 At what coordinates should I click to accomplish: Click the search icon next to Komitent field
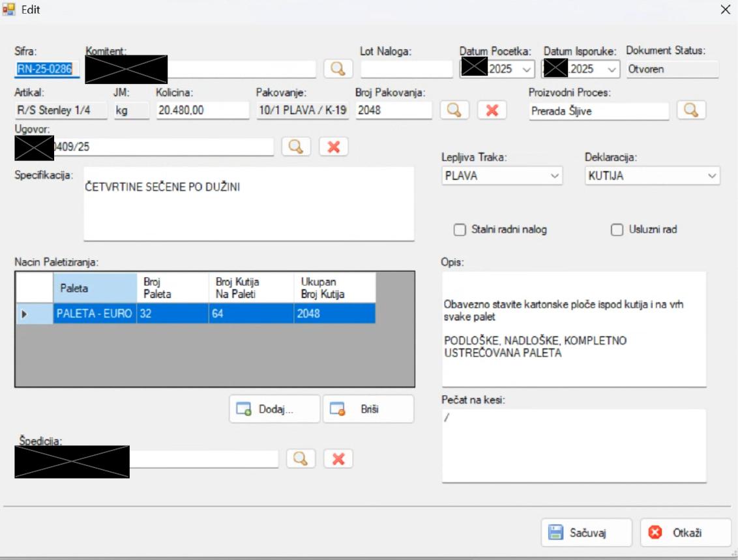tap(338, 68)
